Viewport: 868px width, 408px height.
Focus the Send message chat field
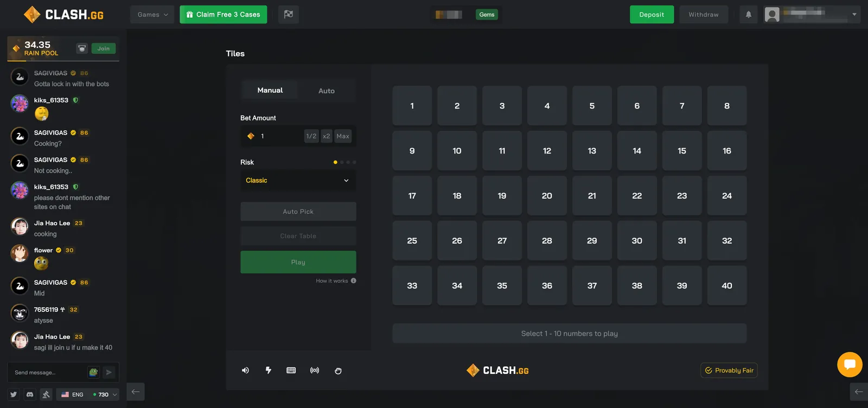pos(49,372)
